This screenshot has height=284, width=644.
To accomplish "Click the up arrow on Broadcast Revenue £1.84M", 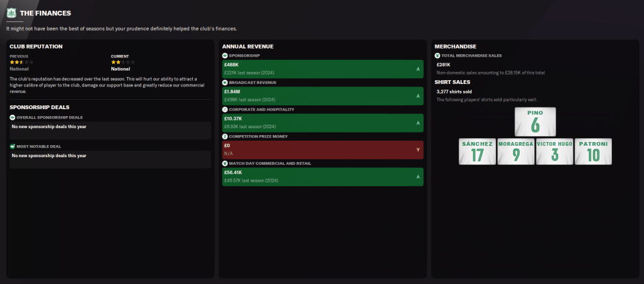I will click(x=418, y=96).
